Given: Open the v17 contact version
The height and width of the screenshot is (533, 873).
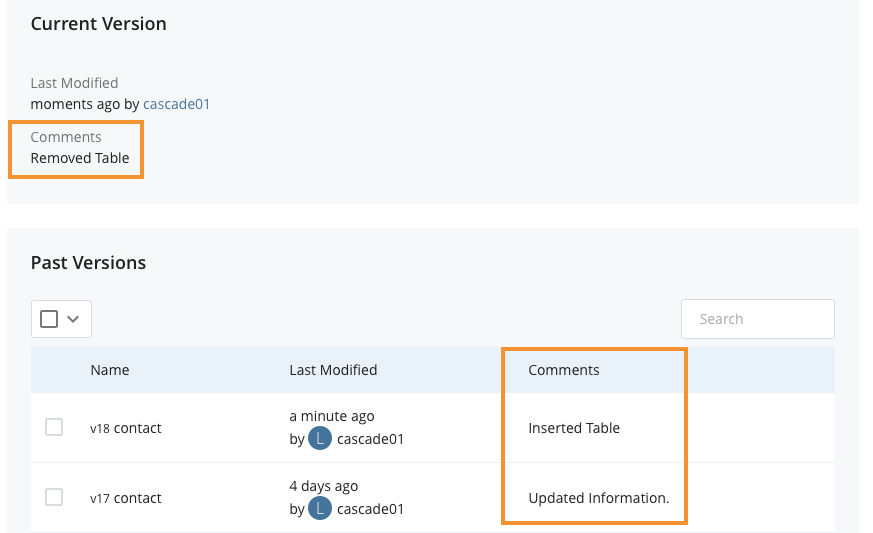Looking at the screenshot, I should (126, 498).
